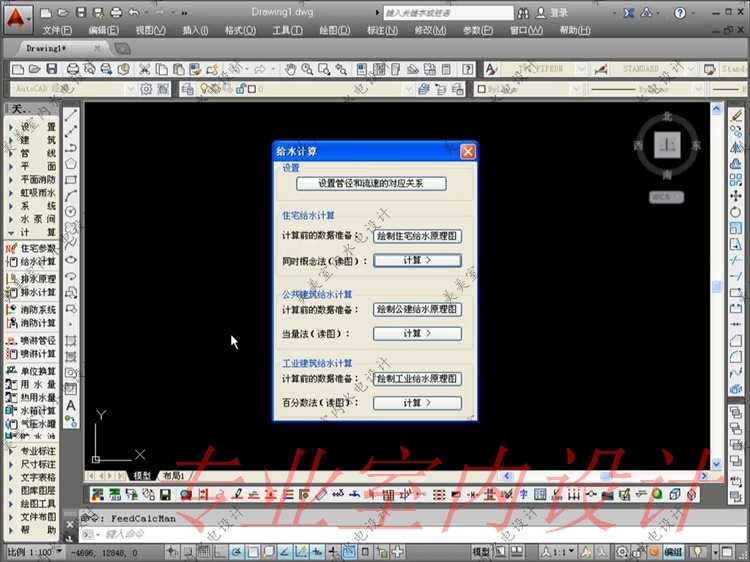The height and width of the screenshot is (562, 750).
Task: Click the ViewCube top face
Action: [x=667, y=146]
